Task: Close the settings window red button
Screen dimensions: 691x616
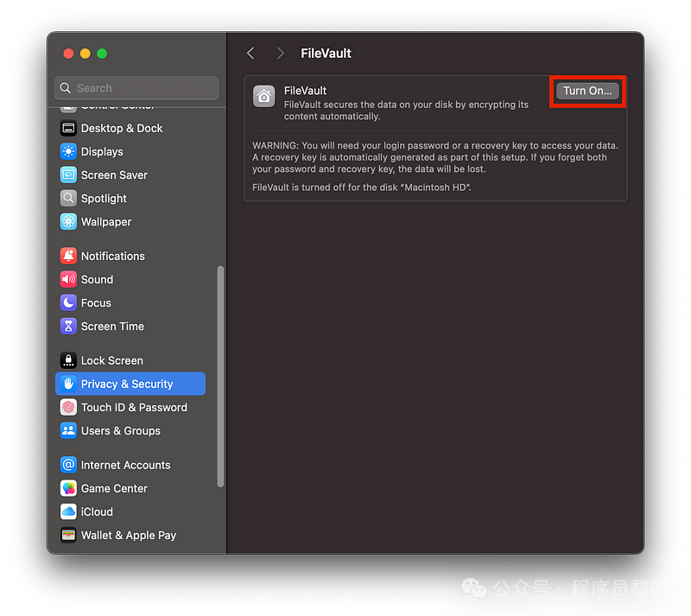Action: click(68, 54)
